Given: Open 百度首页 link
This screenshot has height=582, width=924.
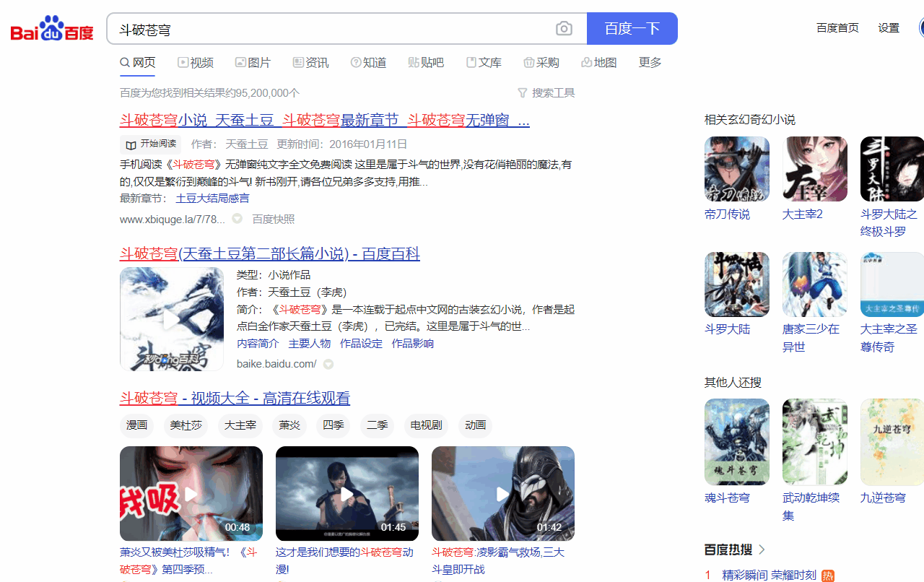Looking at the screenshot, I should pos(837,28).
